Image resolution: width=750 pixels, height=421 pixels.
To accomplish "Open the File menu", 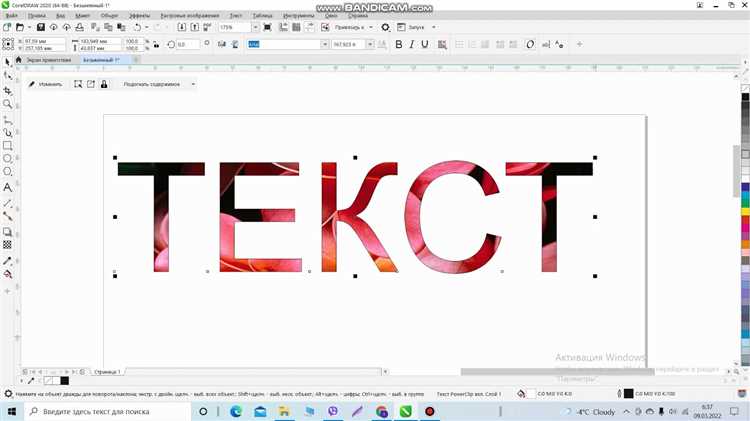I will tap(11, 16).
